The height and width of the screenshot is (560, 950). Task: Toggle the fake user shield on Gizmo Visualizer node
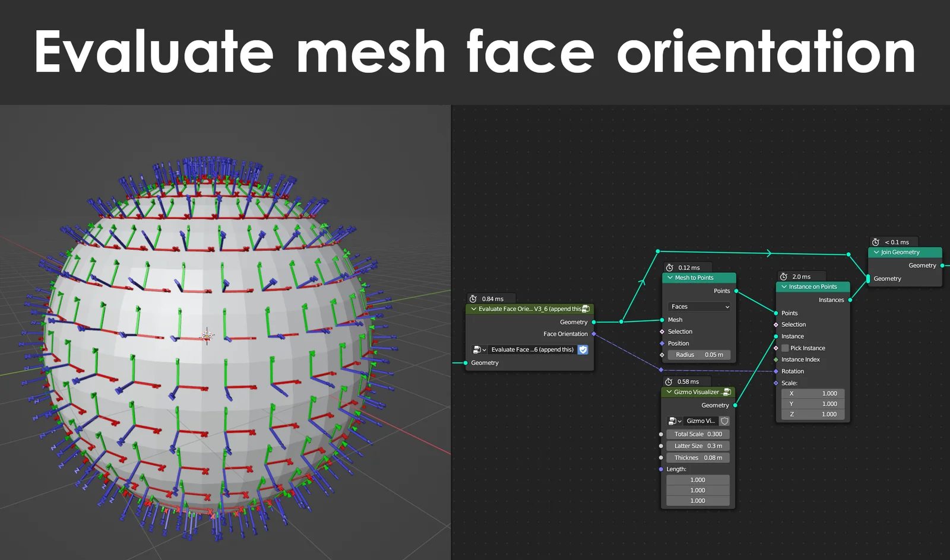[x=724, y=421]
